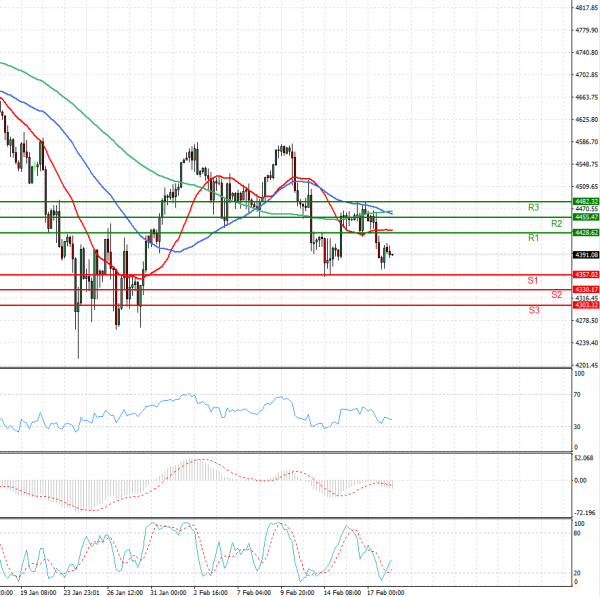Click the 4278.50 price axis value
Screen dimensions: 600x597
click(x=587, y=321)
